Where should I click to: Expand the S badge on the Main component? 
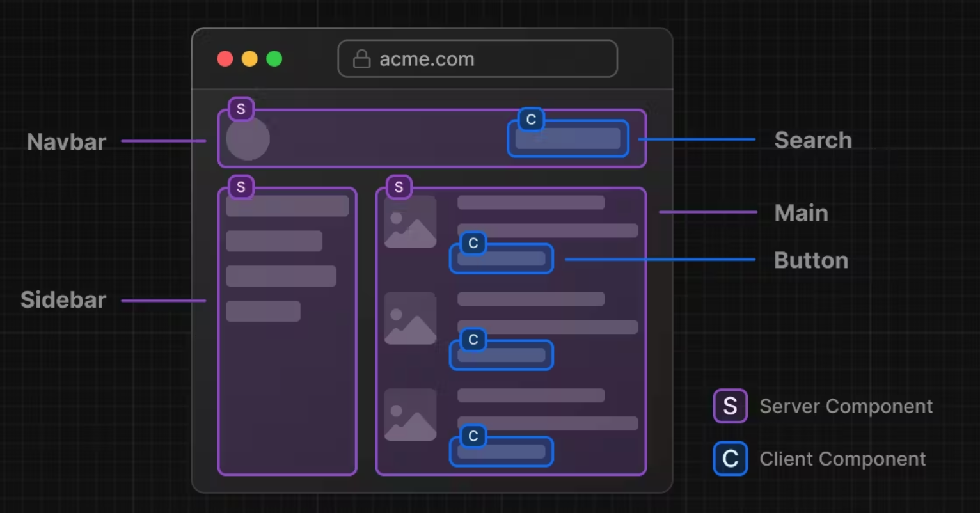(399, 187)
